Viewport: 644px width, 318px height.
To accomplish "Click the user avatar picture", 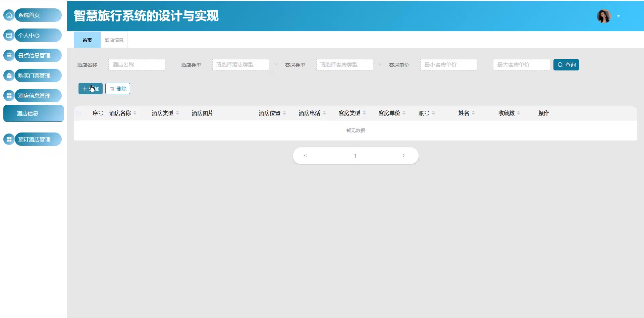I will tap(604, 16).
